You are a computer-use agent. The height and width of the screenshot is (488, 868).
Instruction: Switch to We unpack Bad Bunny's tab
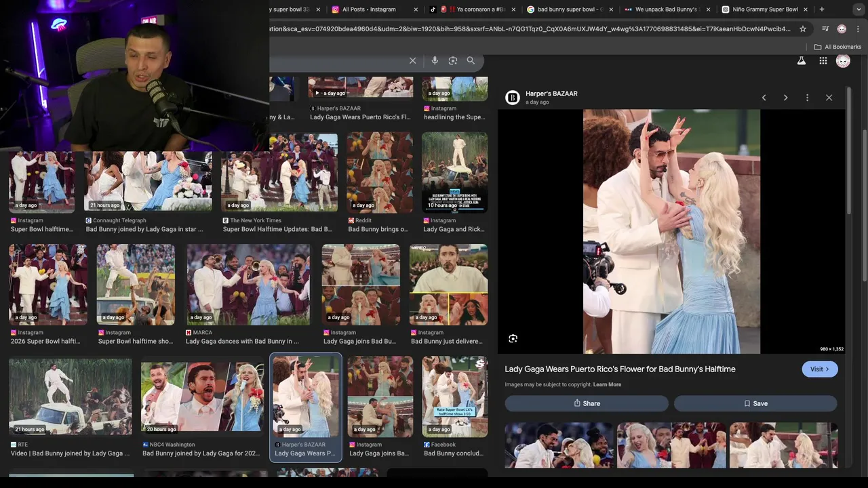pos(666,9)
